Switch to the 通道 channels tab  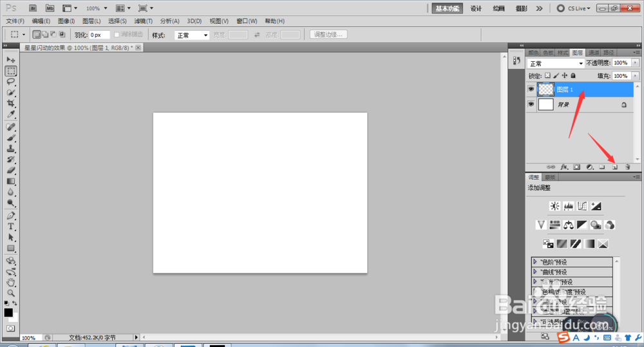(594, 53)
